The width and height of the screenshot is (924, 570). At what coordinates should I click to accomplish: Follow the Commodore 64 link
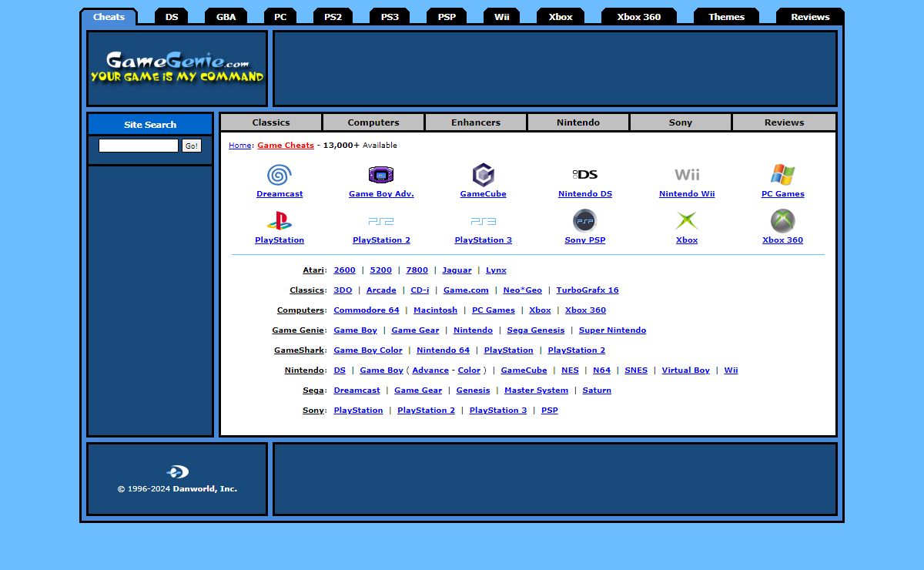tap(367, 310)
